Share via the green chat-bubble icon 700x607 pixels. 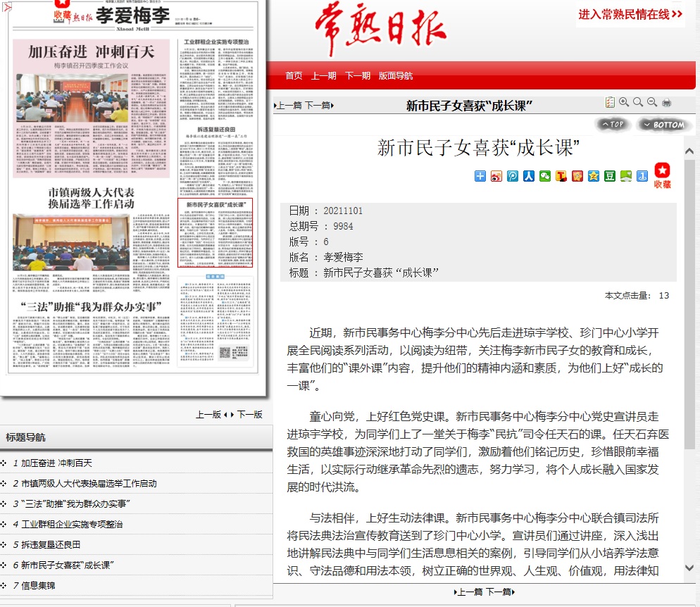point(626,176)
